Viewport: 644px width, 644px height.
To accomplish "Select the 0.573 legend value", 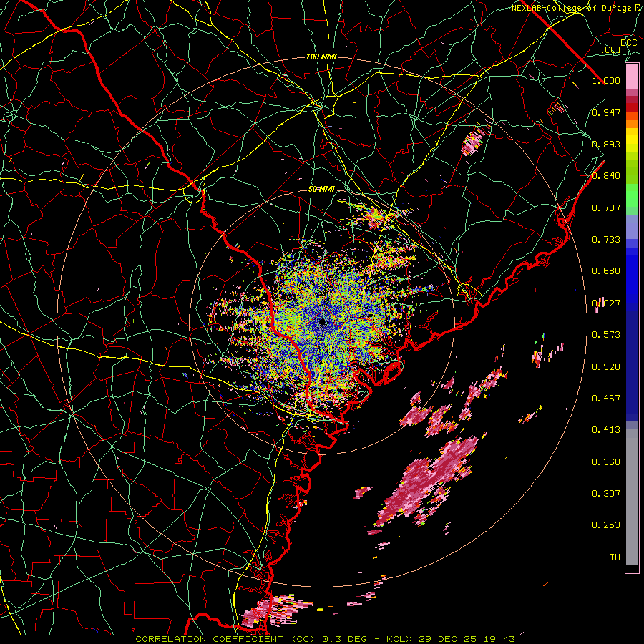I will (x=606, y=335).
